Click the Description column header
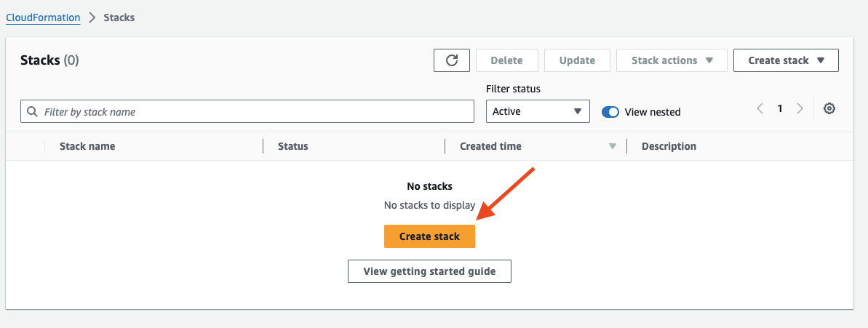This screenshot has height=328, width=868. [x=669, y=146]
